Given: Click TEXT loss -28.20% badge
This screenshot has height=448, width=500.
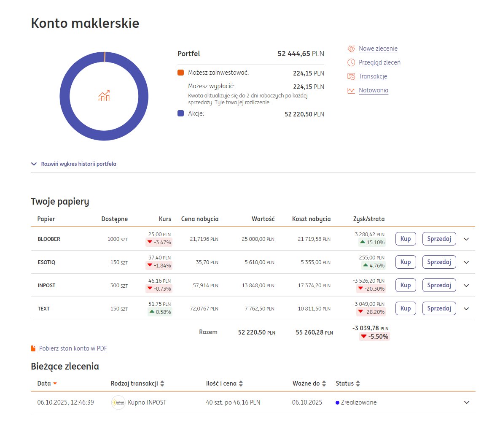Looking at the screenshot, I should point(371,312).
